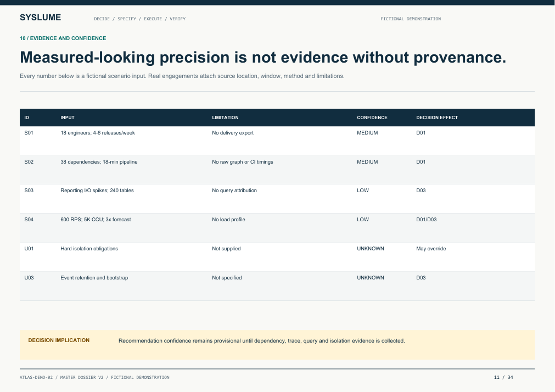Image resolution: width=555 pixels, height=392 pixels.
Task: Click the '38 dependencies; 18-min pipeline' cell
Action: pos(99,162)
